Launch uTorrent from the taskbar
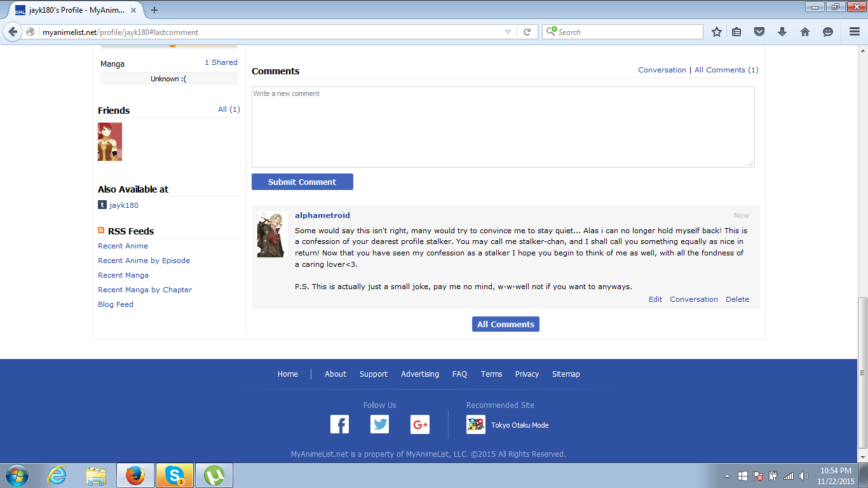Screen dimensions: 868x488 click(x=214, y=475)
